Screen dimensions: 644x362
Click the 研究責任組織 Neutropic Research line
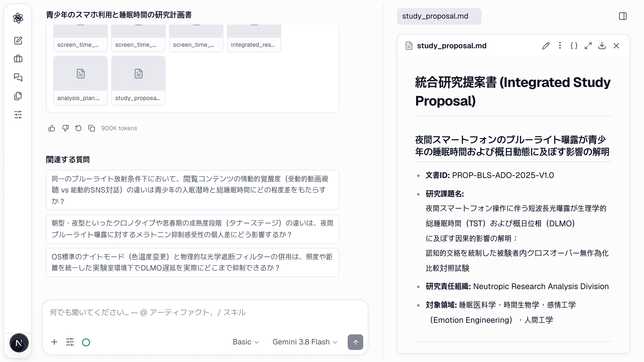(x=517, y=286)
